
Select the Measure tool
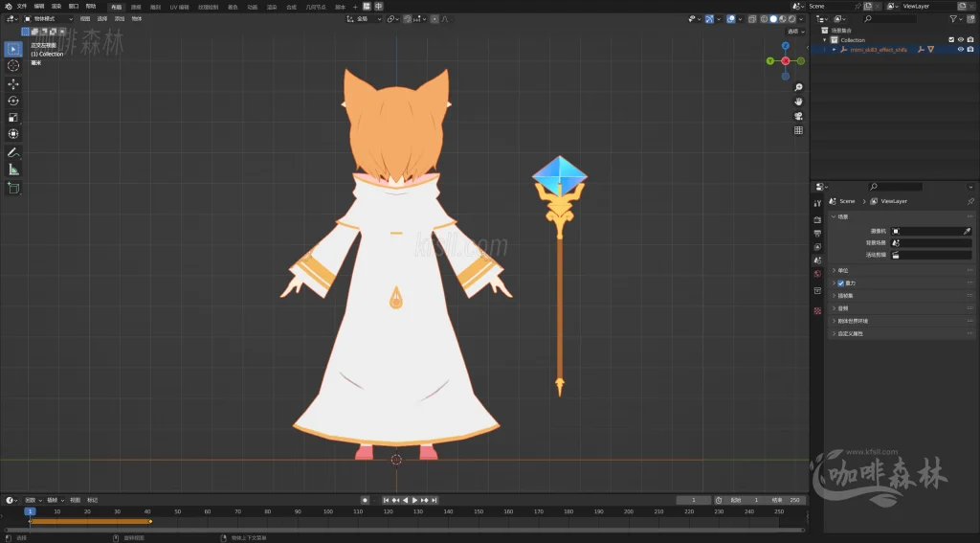pyautogui.click(x=13, y=170)
